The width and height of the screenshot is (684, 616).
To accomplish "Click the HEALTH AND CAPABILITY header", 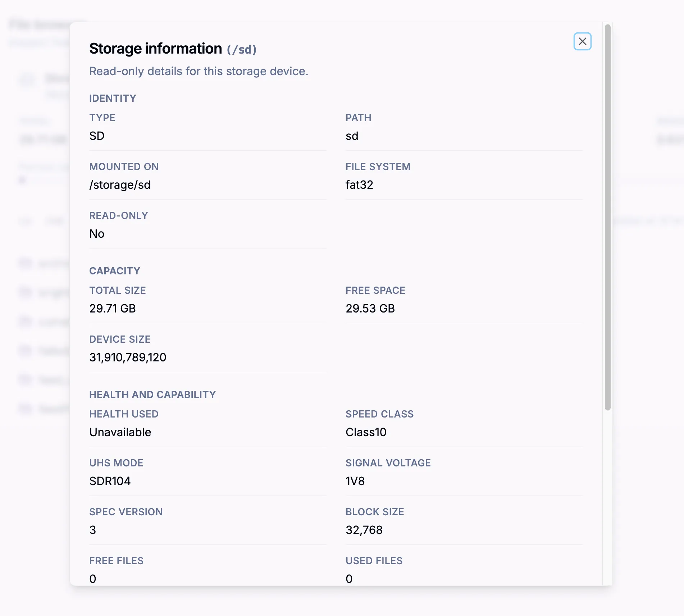I will click(152, 394).
